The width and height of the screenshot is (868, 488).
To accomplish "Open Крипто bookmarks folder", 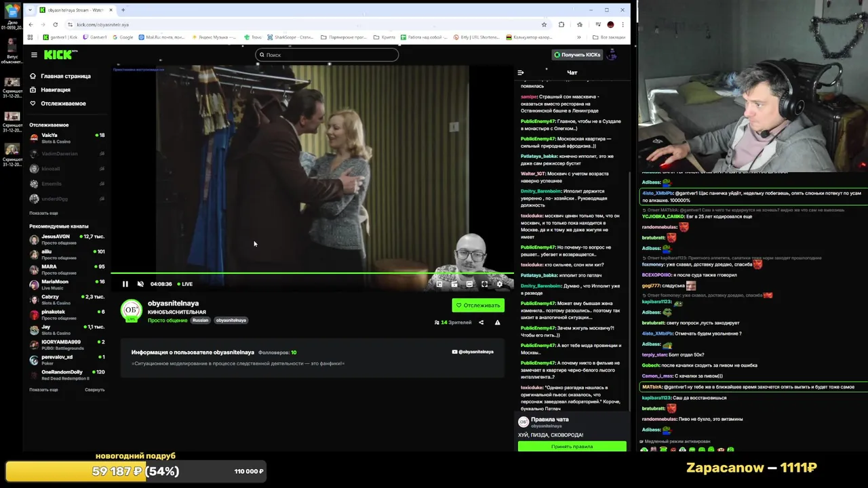I will tap(384, 37).
